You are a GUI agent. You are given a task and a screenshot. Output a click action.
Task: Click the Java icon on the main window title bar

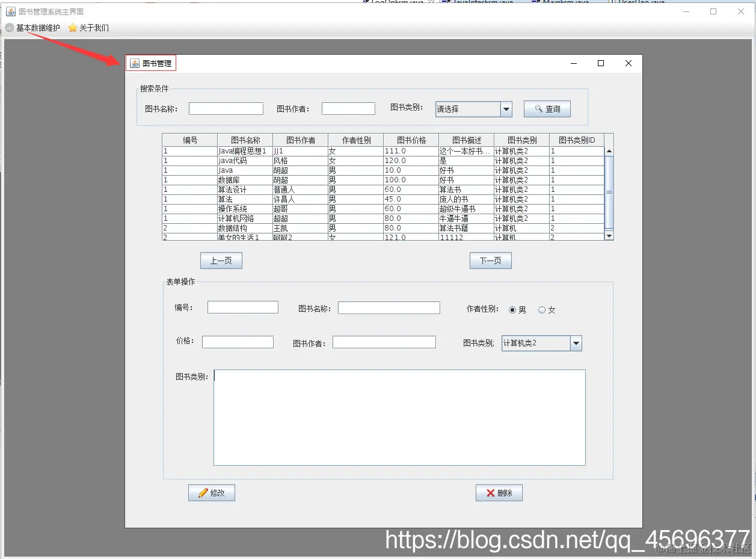[x=10, y=11]
